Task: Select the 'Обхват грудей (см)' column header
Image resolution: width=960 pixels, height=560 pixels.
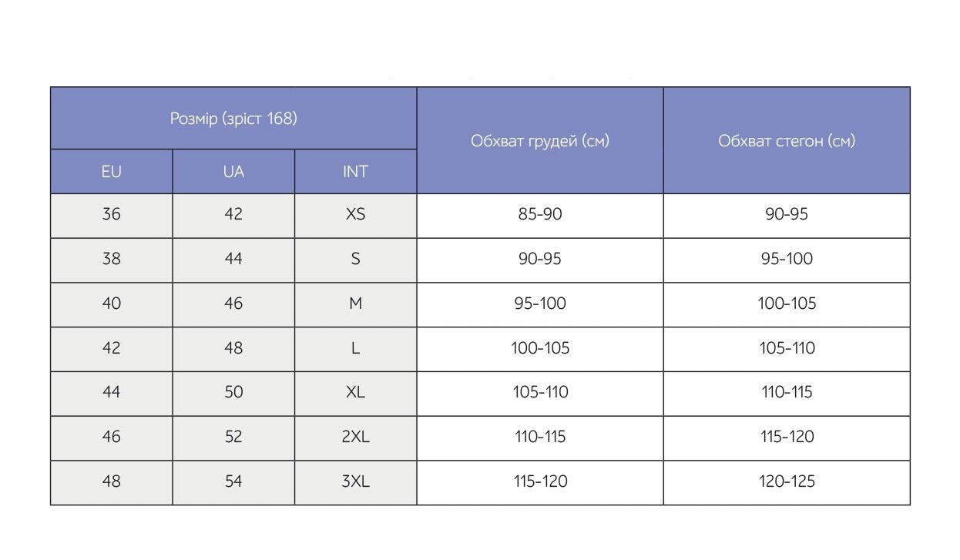Action: (x=540, y=140)
